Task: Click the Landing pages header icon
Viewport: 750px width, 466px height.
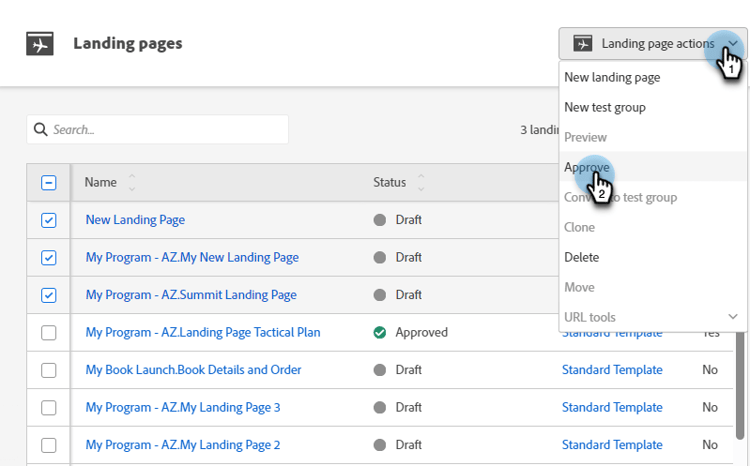Action: click(40, 44)
